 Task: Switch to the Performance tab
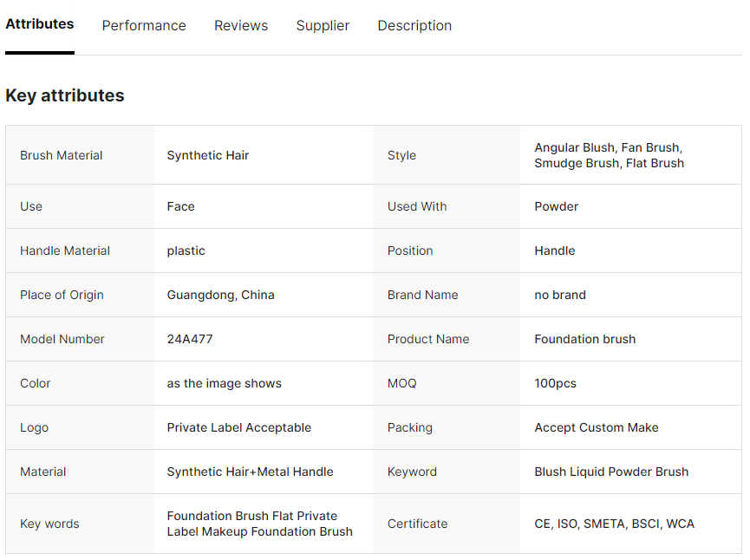tap(144, 26)
